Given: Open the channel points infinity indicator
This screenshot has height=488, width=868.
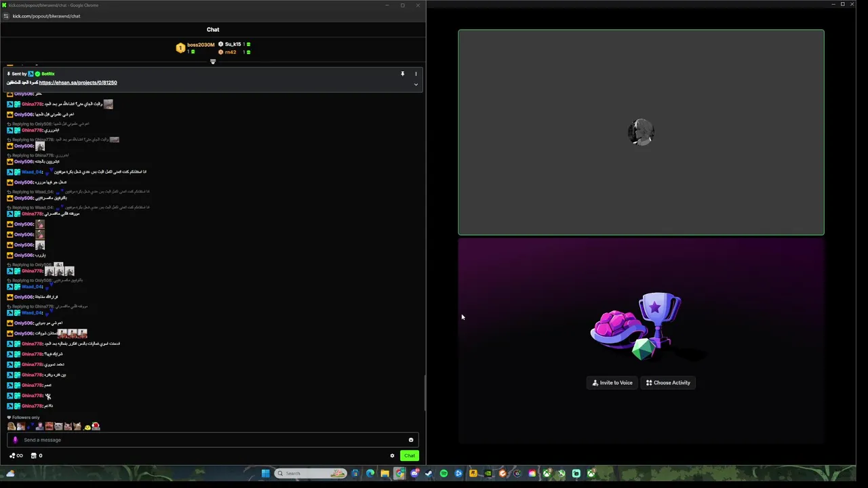Looking at the screenshot, I should click(x=16, y=455).
